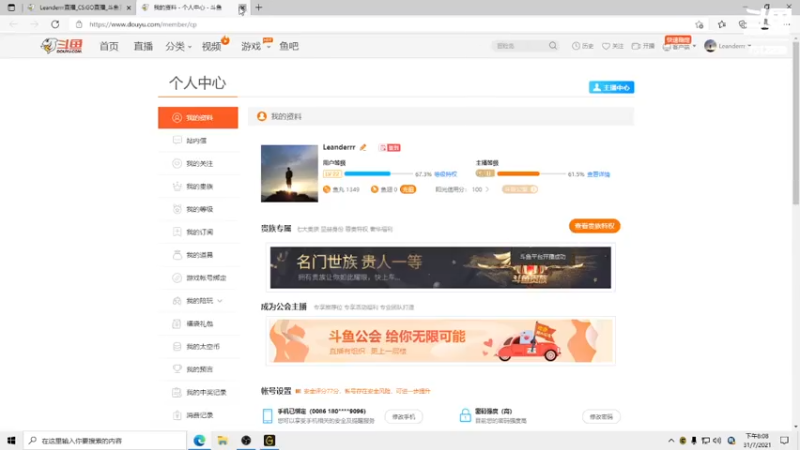This screenshot has width=800, height=450.
Task: Open the 分类 dropdown
Action: tap(178, 46)
